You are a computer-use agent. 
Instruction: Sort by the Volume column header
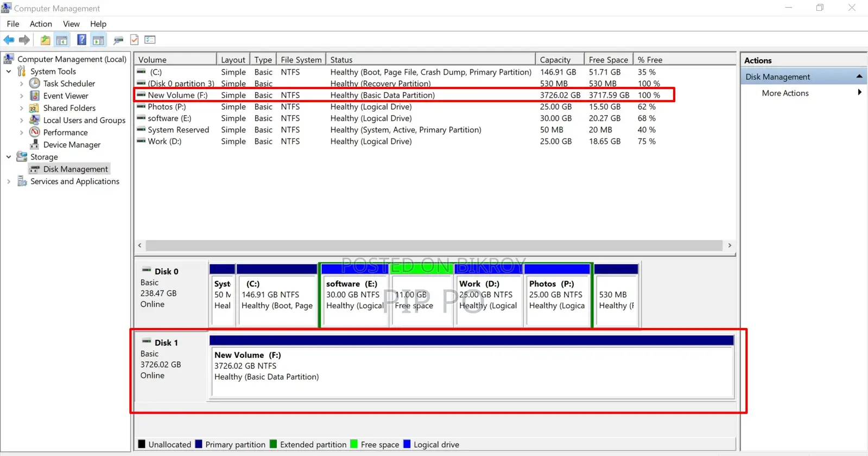click(x=176, y=60)
